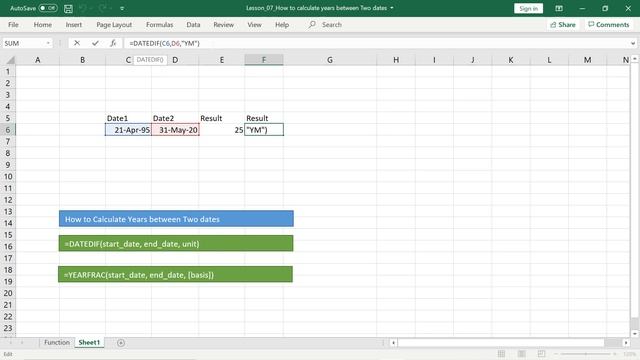The width and height of the screenshot is (640, 360).
Task: Select column G header
Action: click(329, 60)
